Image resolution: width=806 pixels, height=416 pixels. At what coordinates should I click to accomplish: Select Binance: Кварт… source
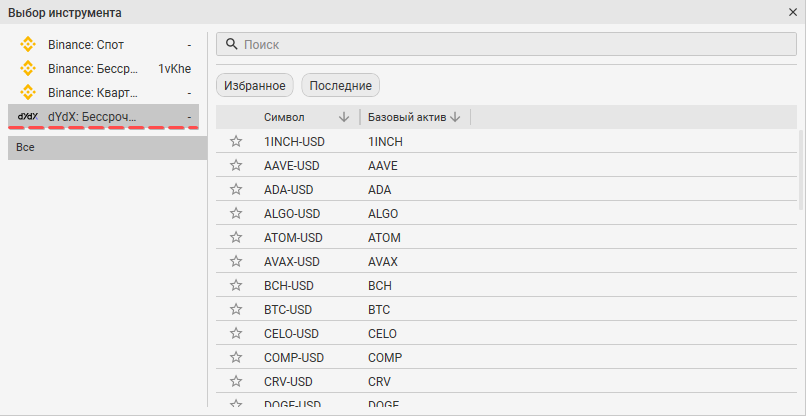(x=103, y=93)
